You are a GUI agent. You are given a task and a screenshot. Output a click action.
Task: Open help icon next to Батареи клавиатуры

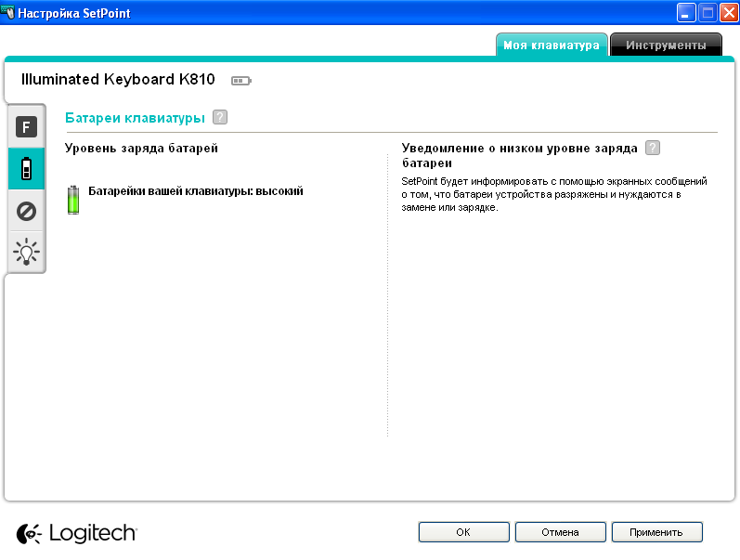pos(220,117)
